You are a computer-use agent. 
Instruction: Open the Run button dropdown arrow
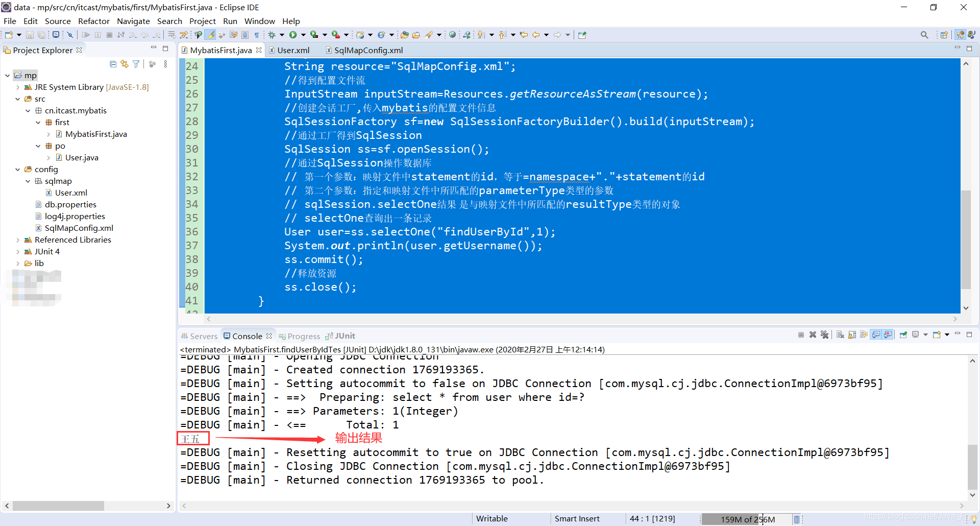(303, 35)
